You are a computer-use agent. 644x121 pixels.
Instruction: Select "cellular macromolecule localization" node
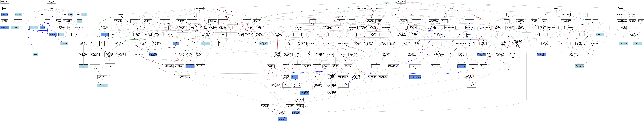(x=566, y=21)
